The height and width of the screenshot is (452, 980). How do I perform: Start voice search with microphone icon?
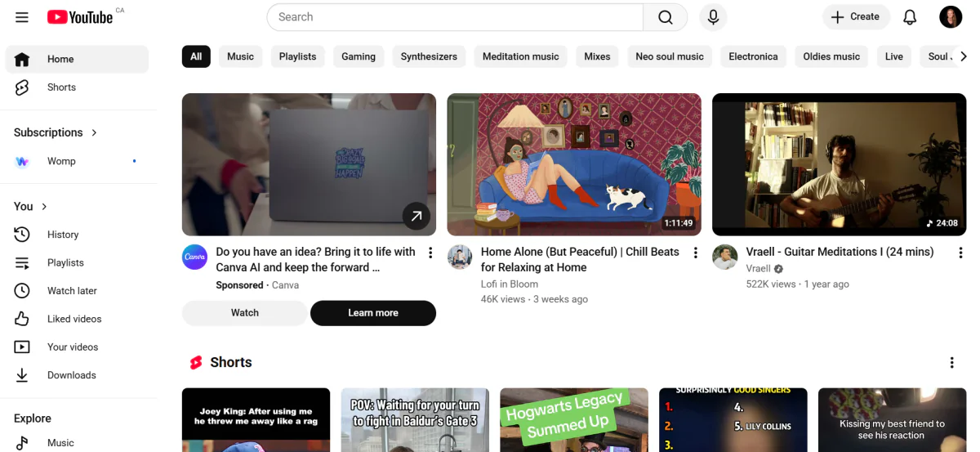click(713, 17)
